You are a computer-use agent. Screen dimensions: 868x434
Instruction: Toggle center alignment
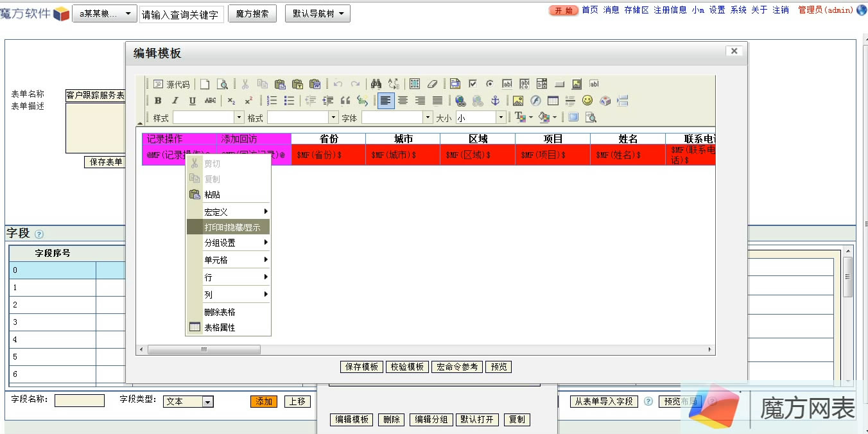(403, 101)
